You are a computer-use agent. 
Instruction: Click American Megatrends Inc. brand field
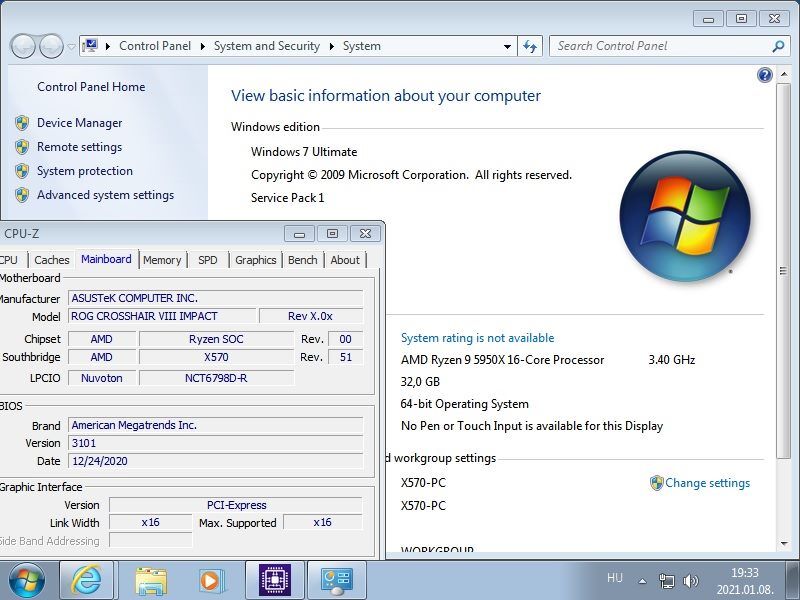(215, 425)
